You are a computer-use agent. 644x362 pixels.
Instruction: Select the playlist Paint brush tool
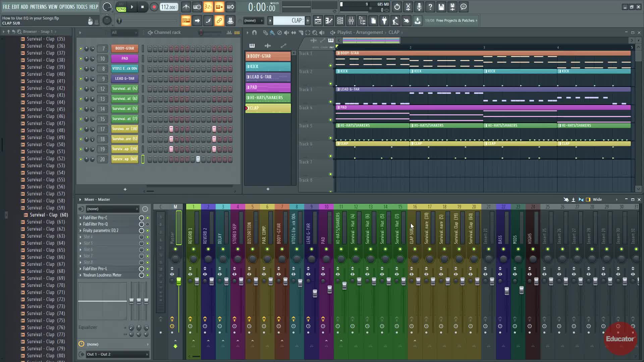tap(272, 33)
